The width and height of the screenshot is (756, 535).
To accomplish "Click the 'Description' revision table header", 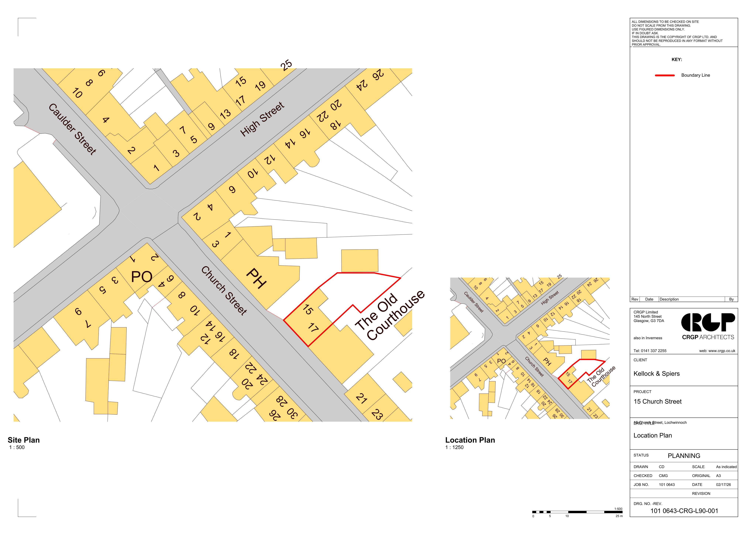I will point(669,299).
